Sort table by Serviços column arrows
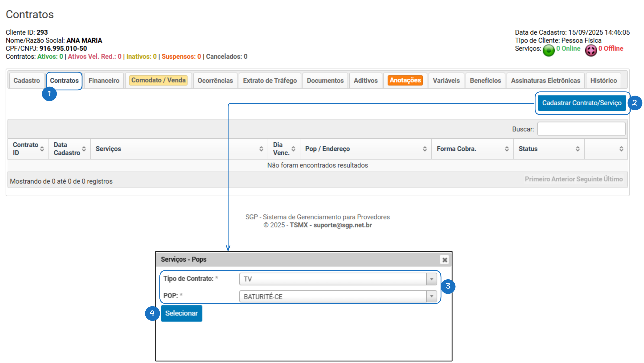Screen dimensions: 644x363 (261, 149)
